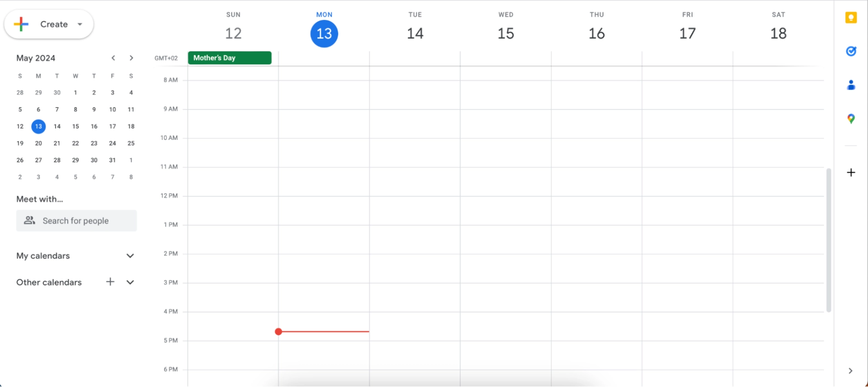Click the vertical scrollbar of the calendar grid
868x387 pixels.
828,240
